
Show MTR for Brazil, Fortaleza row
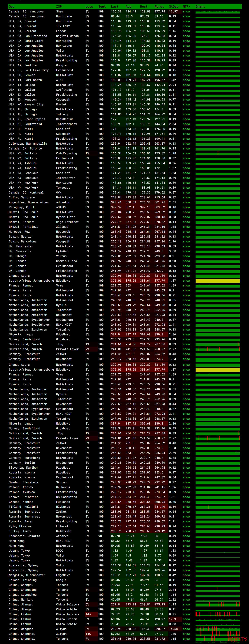point(186,227)
